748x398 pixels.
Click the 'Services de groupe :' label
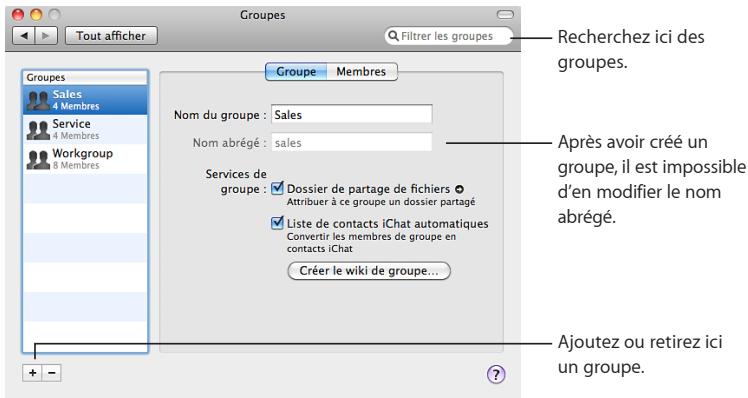point(236,181)
